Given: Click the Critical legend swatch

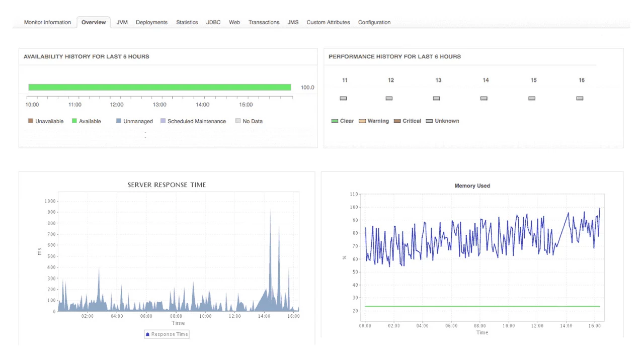Looking at the screenshot, I should pos(397,121).
